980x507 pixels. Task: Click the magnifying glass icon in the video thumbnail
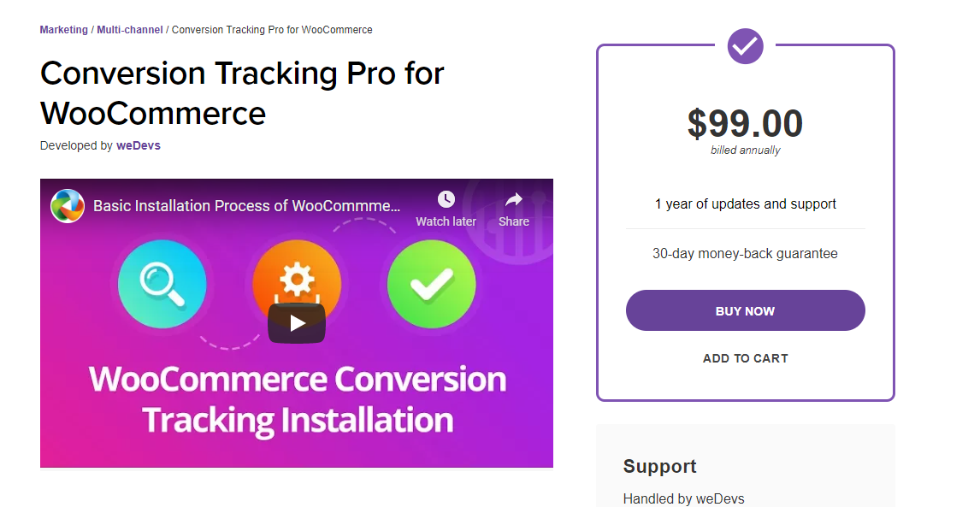tap(162, 284)
